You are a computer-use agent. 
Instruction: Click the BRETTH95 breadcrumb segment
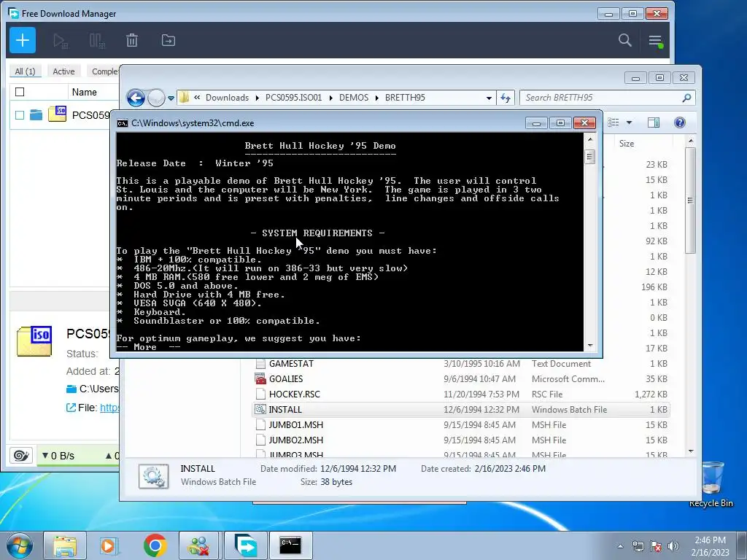coord(405,98)
